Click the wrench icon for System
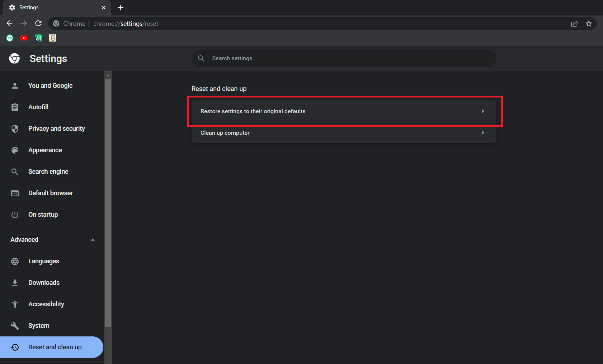Viewport: 603px width, 364px height. [x=15, y=326]
